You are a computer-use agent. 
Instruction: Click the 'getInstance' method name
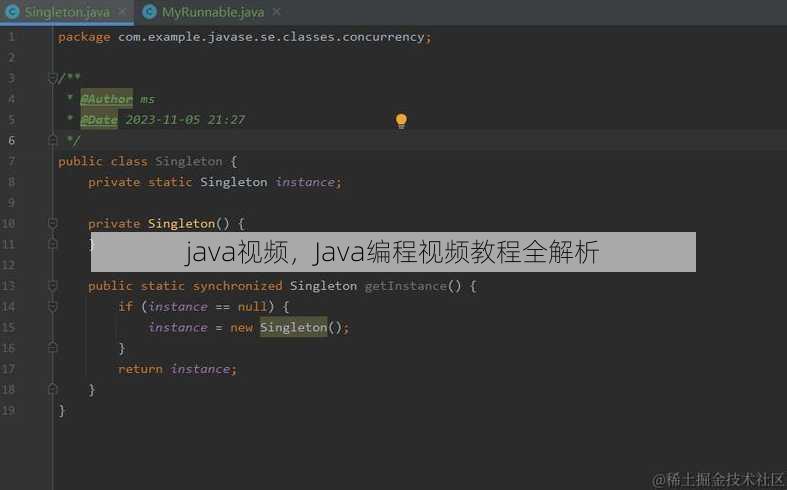406,286
